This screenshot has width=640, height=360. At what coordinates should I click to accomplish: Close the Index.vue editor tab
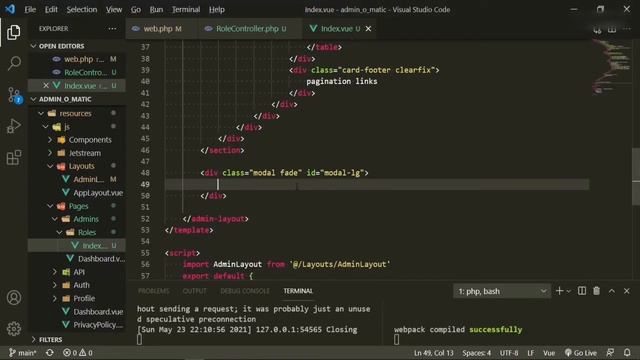[x=368, y=29]
